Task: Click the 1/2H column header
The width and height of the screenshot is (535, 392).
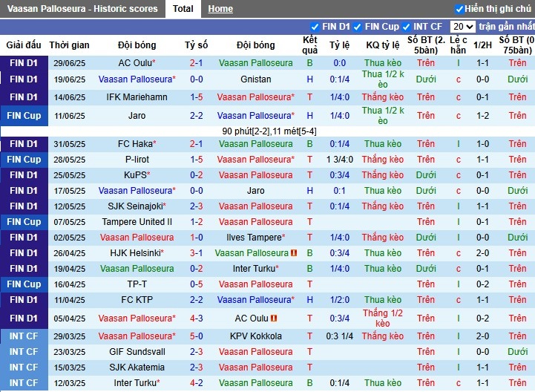Action: tap(482, 45)
